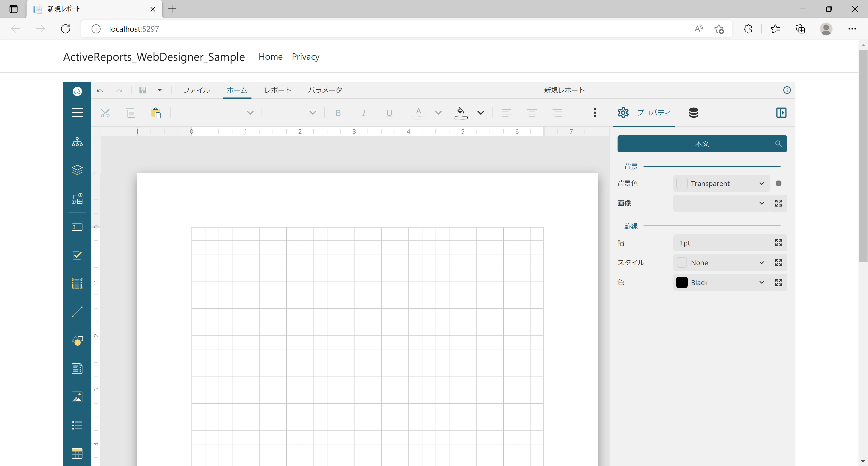
Task: Select the 新規レポート browser tab
Action: pyautogui.click(x=94, y=9)
